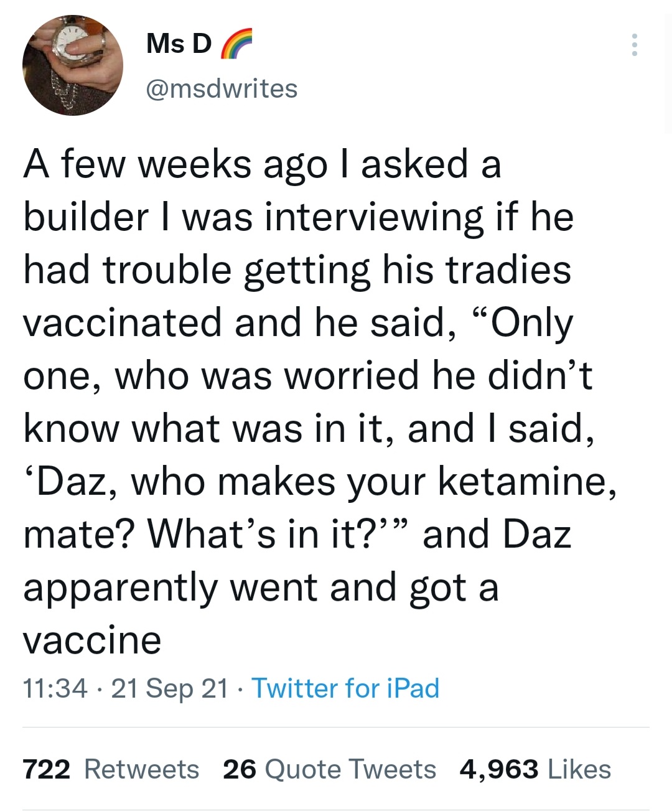The height and width of the screenshot is (811, 672).
Task: Click the word apparently in the tweet
Action: (x=120, y=588)
